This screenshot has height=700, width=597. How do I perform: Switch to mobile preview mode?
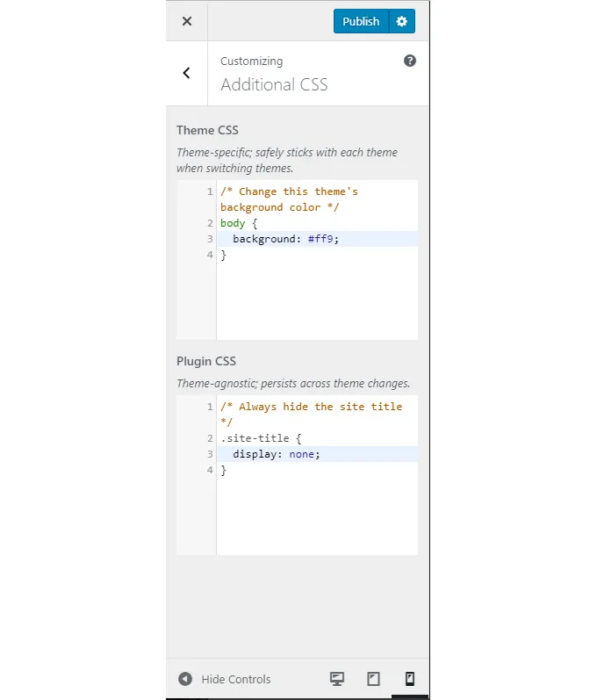tap(409, 679)
